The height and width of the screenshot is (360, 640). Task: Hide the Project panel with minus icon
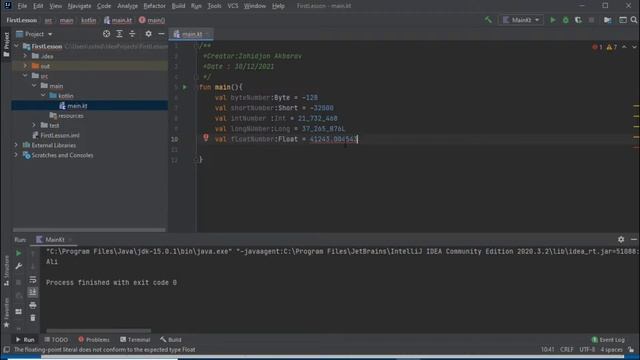click(x=161, y=34)
